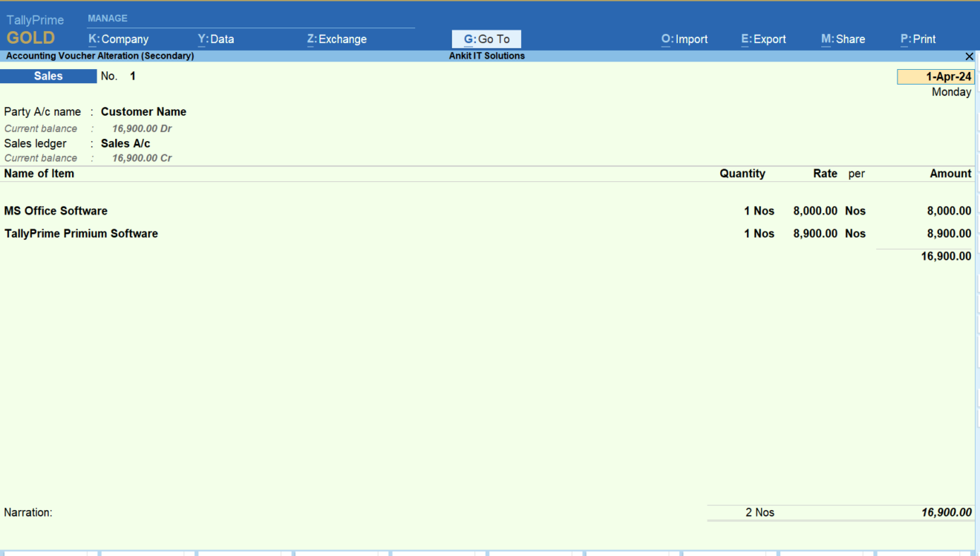Viewport: 980px width, 556px height.
Task: Click the 8,900.00 amount for TallyPrime item
Action: point(949,234)
